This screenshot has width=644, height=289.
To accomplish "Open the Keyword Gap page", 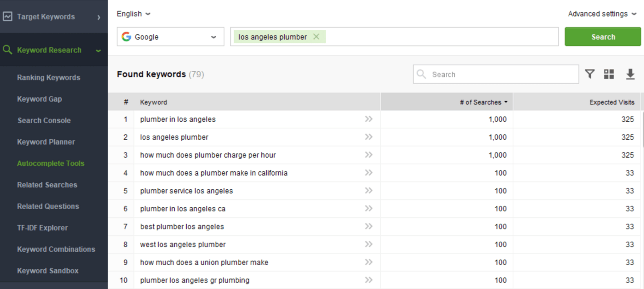I will 39,99.
